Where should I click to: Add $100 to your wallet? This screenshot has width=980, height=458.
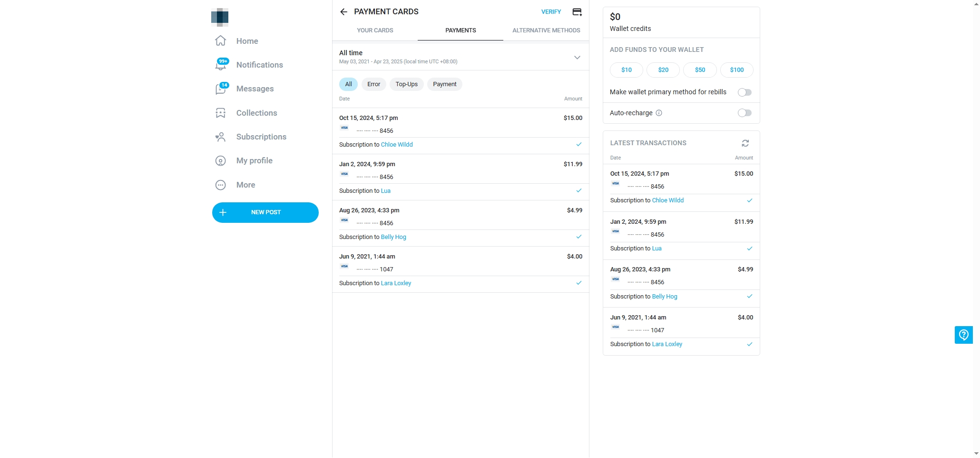[x=737, y=70]
